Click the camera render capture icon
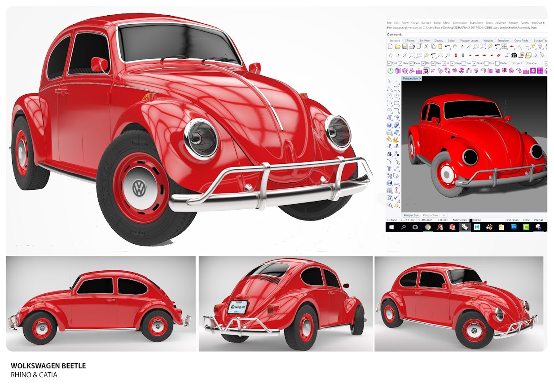This screenshot has width=554, height=392. 514,55
